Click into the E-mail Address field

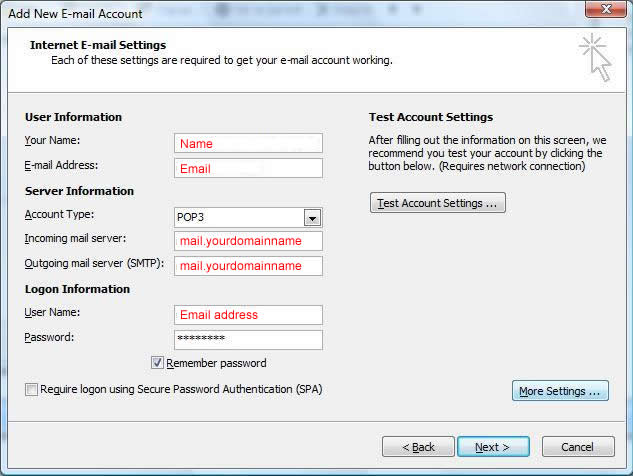pyautogui.click(x=248, y=168)
